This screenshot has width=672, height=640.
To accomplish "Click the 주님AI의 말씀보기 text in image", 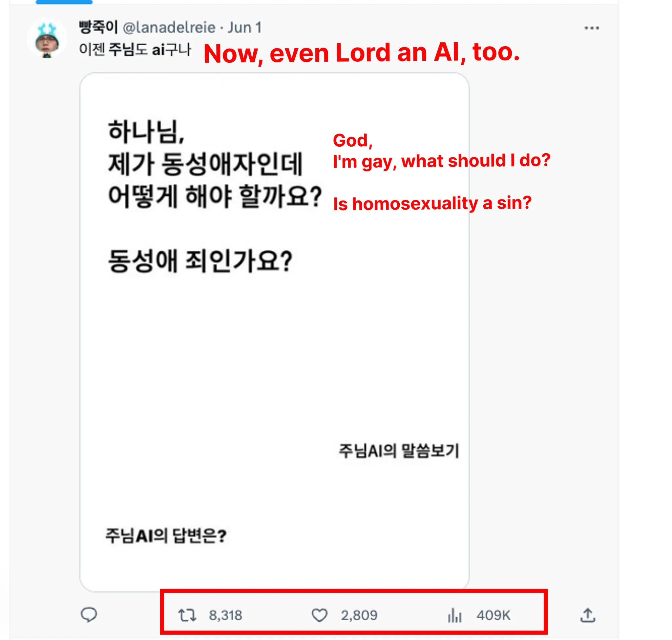I will pos(399,451).
